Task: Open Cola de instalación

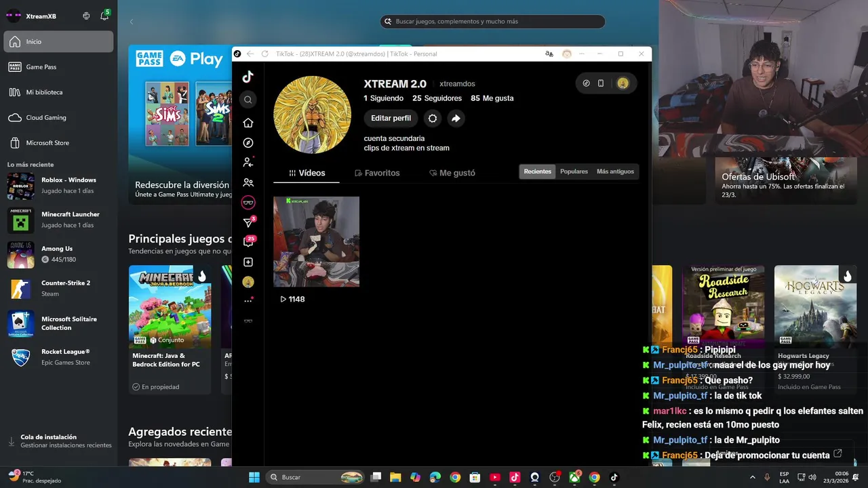Action: [x=58, y=441]
